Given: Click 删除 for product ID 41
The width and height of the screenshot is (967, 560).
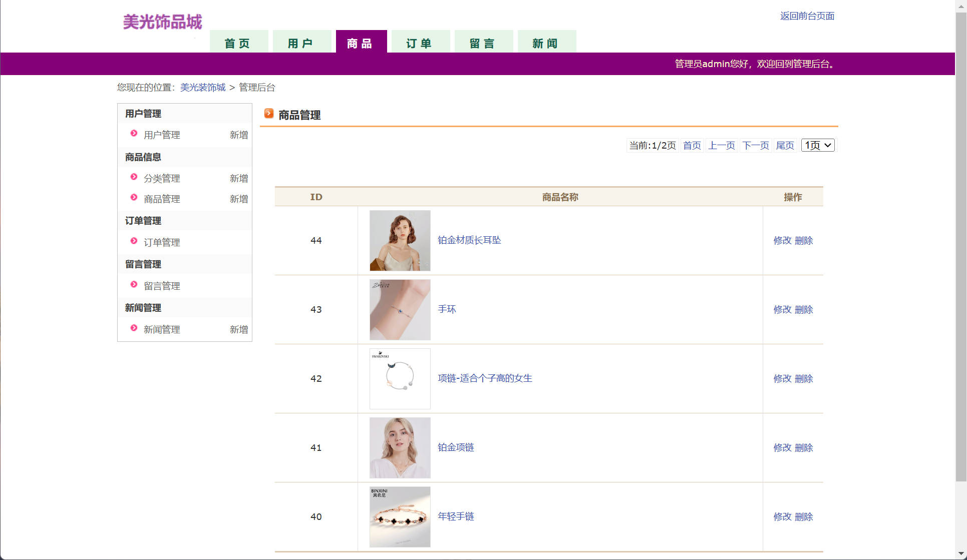Looking at the screenshot, I should click(x=804, y=448).
